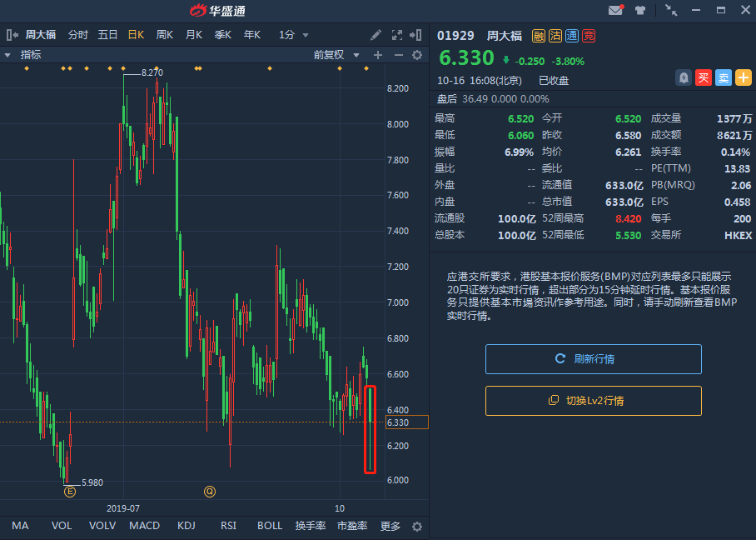756x540 pixels.
Task: Click the 6.330 current price label on axis
Action: click(407, 422)
